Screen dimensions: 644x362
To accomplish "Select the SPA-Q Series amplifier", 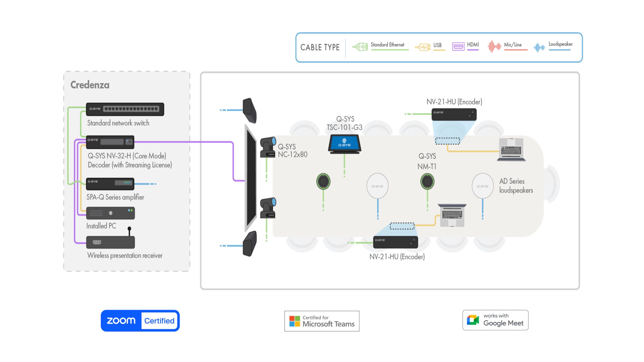I will (110, 184).
